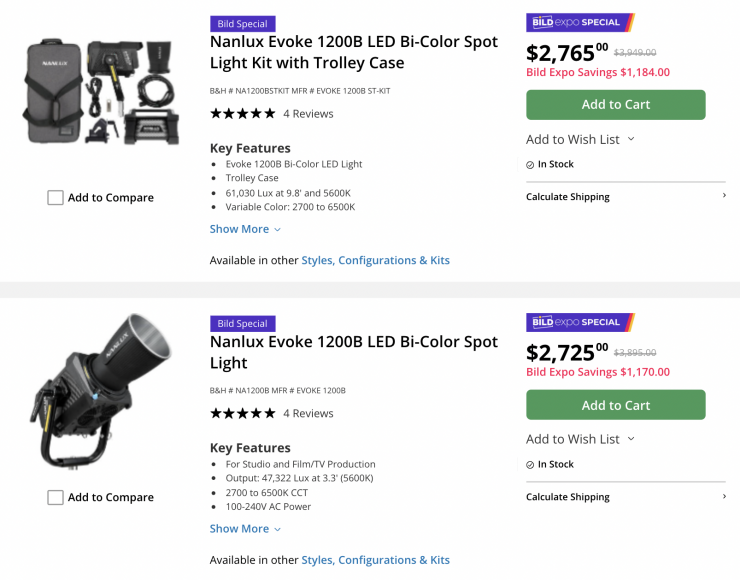Open Styles, Configurations & Kits for trolley kit
Viewport: 740px width, 580px height.
tap(375, 260)
